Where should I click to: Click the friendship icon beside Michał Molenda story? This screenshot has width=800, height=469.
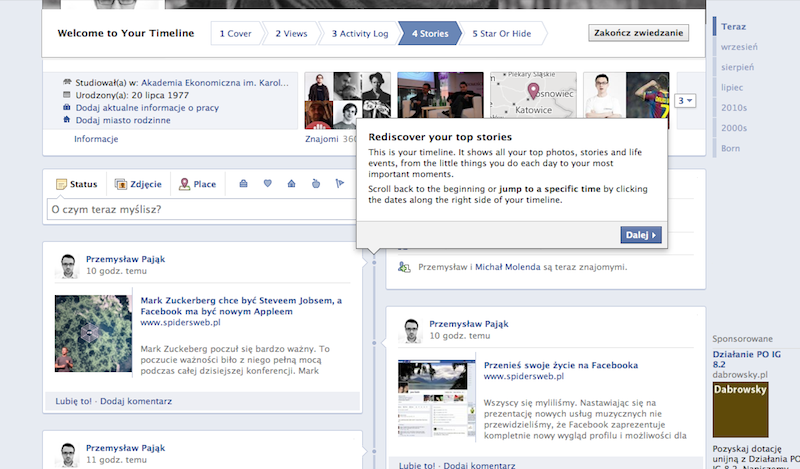404,267
